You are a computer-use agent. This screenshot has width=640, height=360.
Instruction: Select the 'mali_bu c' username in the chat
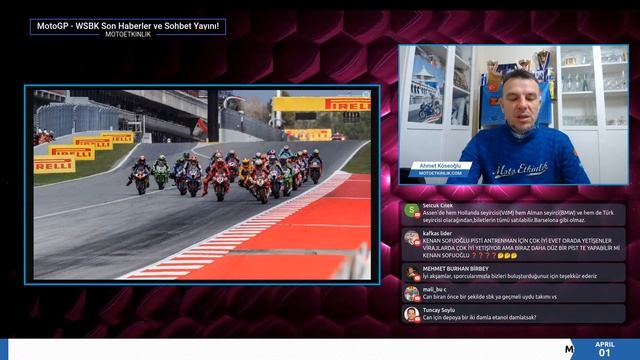pos(434,289)
